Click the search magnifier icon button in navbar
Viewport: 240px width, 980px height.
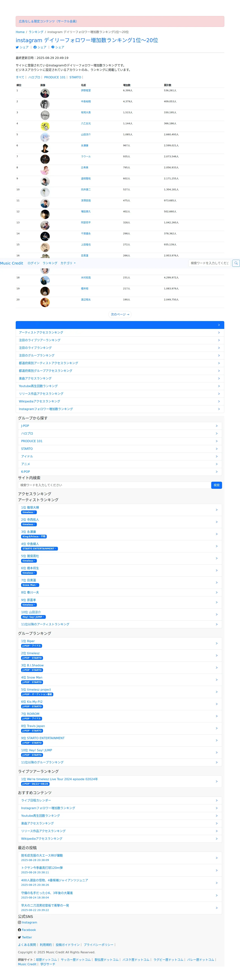236,263
